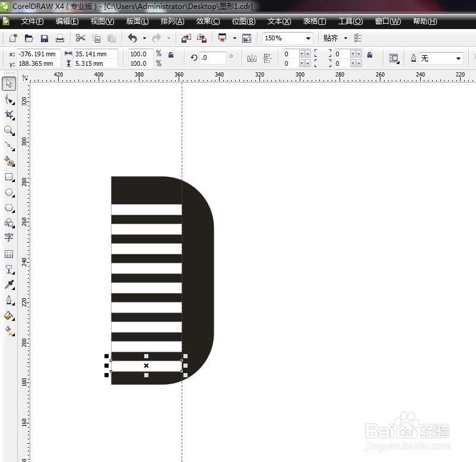Select the Fill bucket tool

click(x=9, y=316)
